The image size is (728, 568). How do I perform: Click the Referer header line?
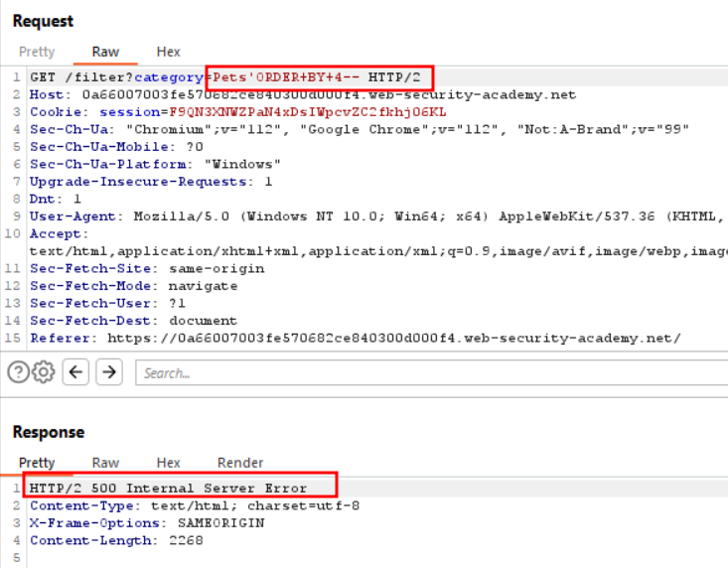pos(356,339)
